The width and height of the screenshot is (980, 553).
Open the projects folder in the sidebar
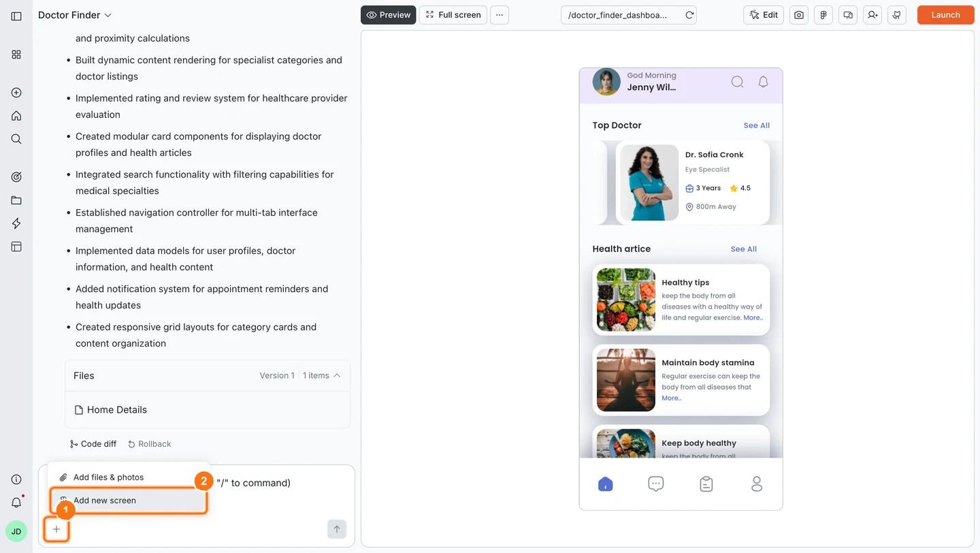[x=16, y=200]
